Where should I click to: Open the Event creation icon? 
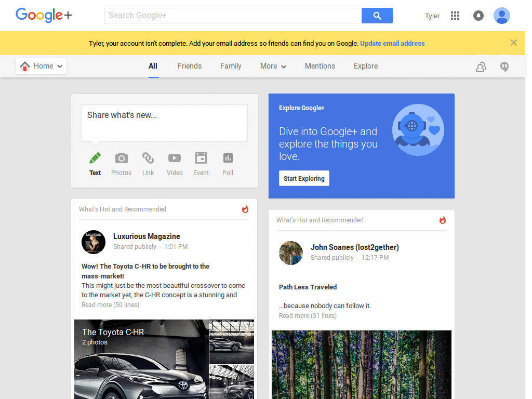tap(201, 158)
